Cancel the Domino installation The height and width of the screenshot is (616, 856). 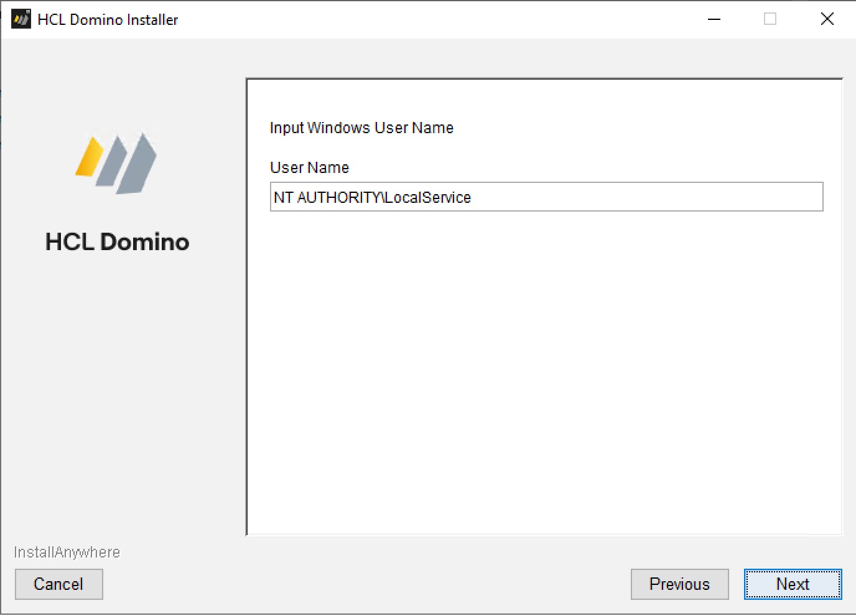pos(58,584)
